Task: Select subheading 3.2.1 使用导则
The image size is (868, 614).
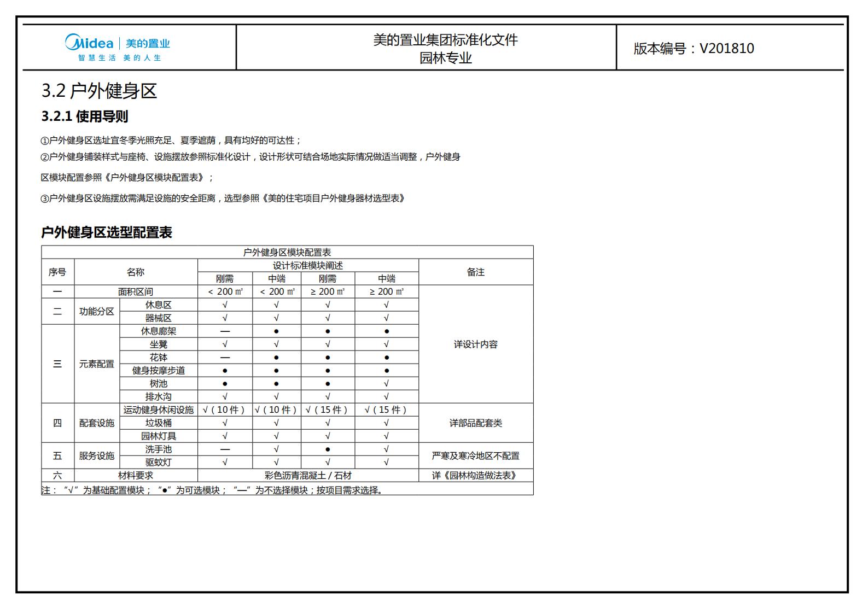Action: click(x=85, y=116)
